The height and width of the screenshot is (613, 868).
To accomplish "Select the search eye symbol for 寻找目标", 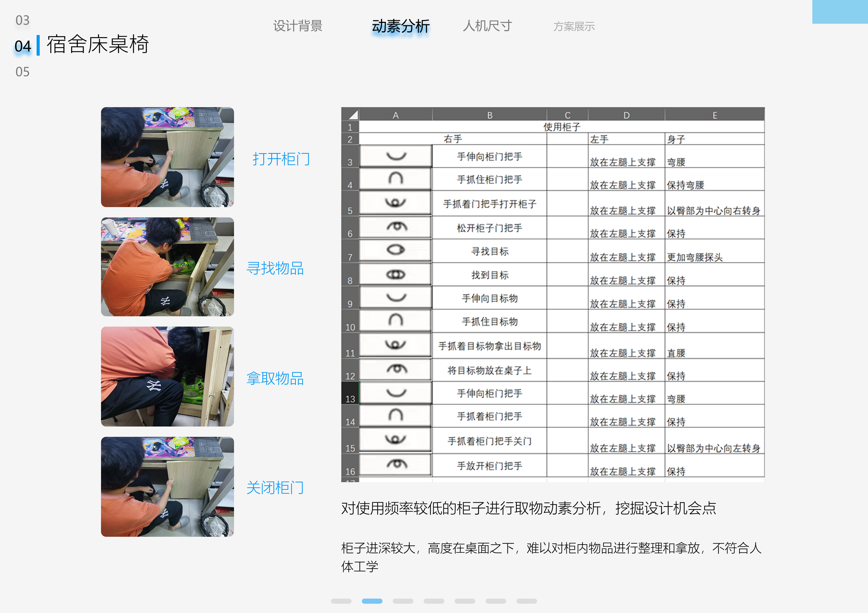I will 395,250.
